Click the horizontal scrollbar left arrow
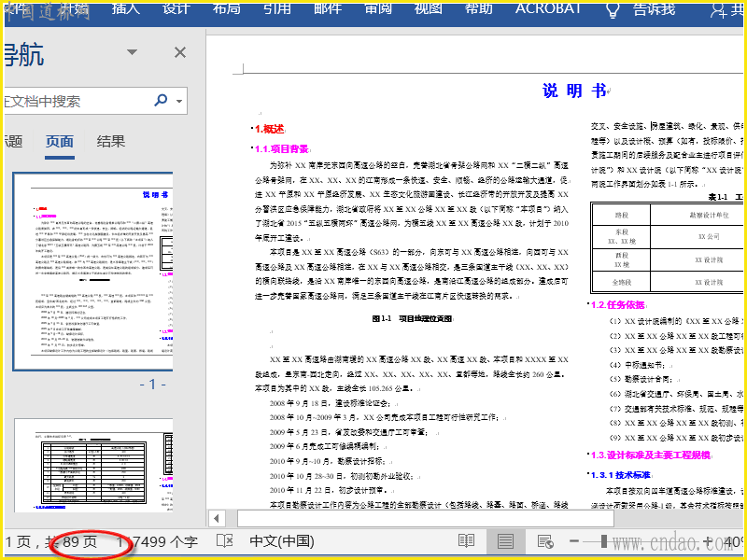The width and height of the screenshot is (747, 560). pyautogui.click(x=217, y=518)
